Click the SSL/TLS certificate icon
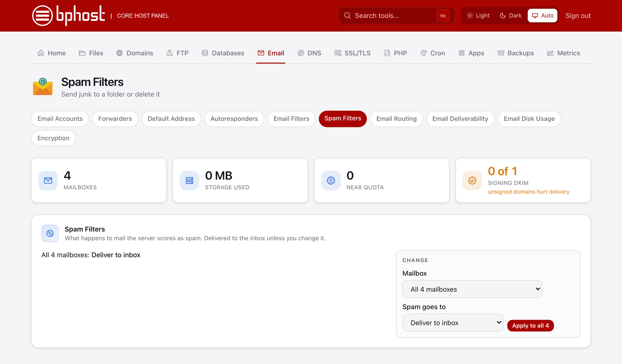The height and width of the screenshot is (364, 622). tap(338, 53)
